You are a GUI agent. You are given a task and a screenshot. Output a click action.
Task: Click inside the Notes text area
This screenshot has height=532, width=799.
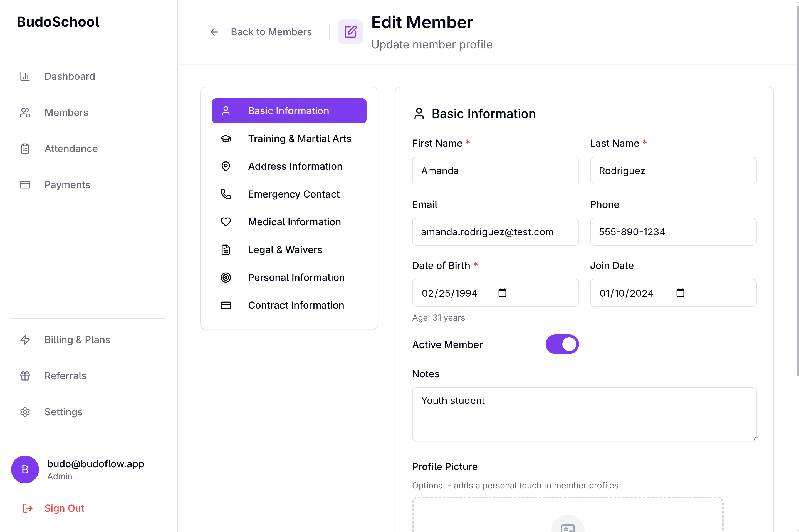click(x=583, y=414)
